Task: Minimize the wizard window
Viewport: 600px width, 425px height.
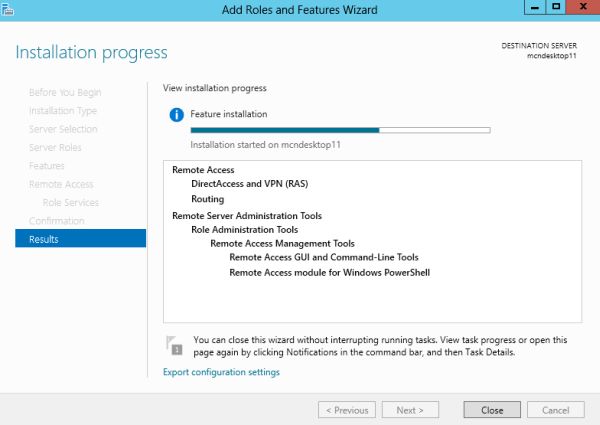Action: [535, 7]
